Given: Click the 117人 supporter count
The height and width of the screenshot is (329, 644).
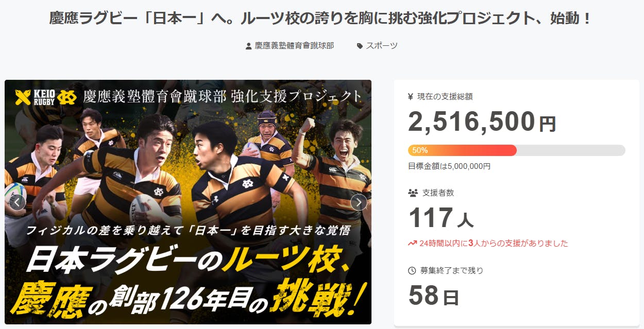Looking at the screenshot, I should tap(441, 218).
